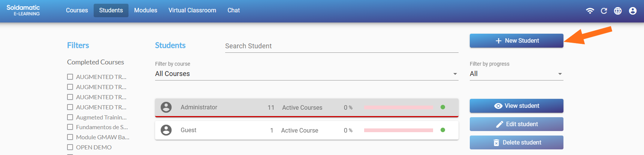Focus the Search Student input field
Image resolution: width=644 pixels, height=155 pixels.
click(341, 46)
